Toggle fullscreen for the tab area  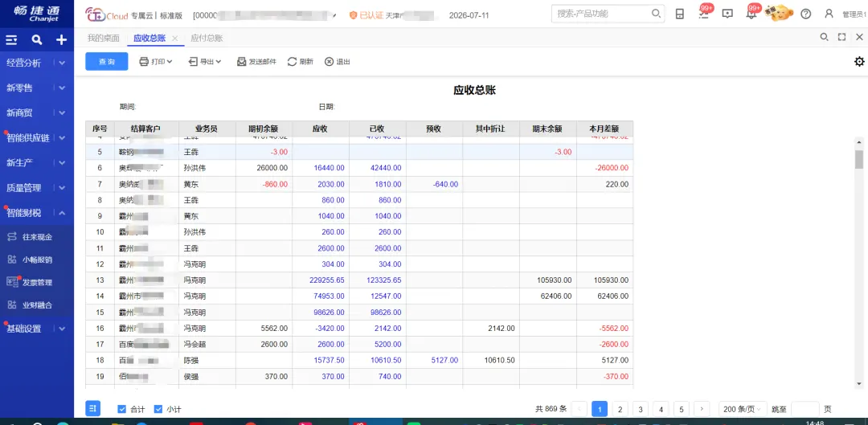842,37
